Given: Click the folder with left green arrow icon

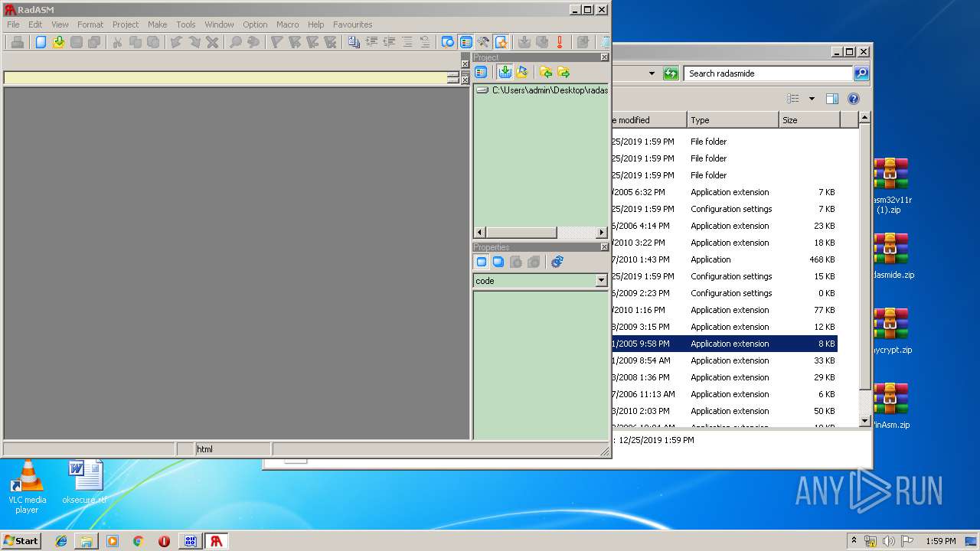Looking at the screenshot, I should [546, 72].
